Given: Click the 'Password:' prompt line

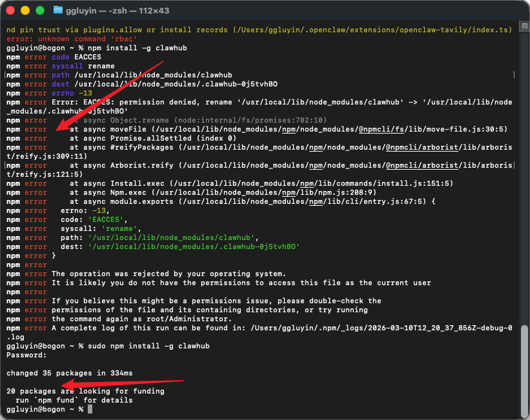Looking at the screenshot, I should (x=26, y=355).
